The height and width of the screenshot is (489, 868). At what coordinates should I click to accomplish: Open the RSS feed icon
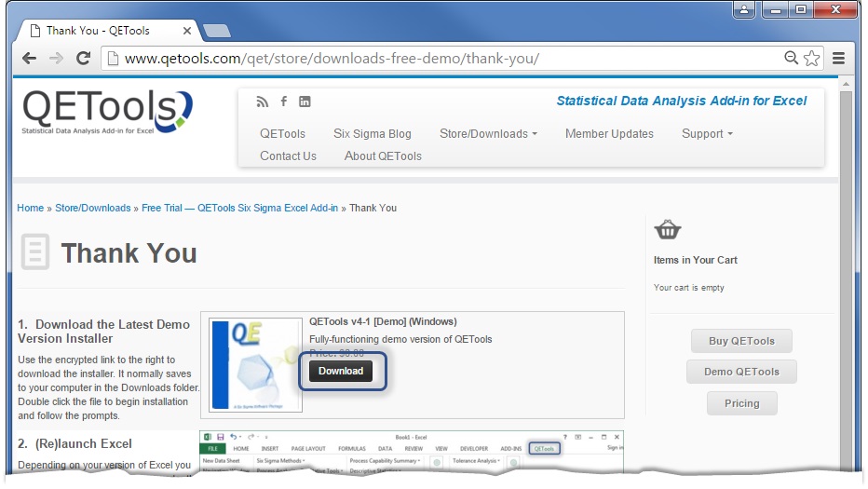tap(263, 102)
